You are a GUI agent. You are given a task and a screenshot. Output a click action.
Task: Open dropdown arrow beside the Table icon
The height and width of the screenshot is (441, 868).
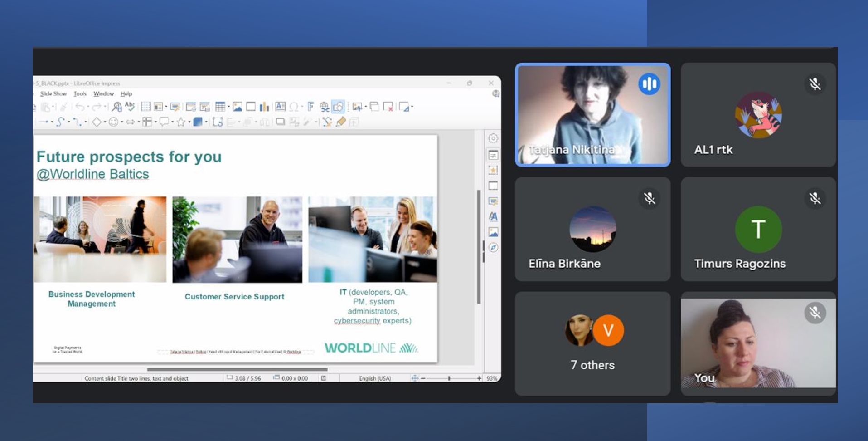pos(229,107)
